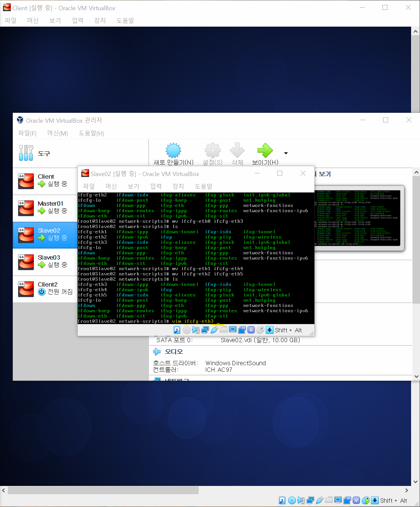Screen dimensions: 420x507
Task: Select the Client VM in the machine list
Action: pyautogui.click(x=45, y=181)
